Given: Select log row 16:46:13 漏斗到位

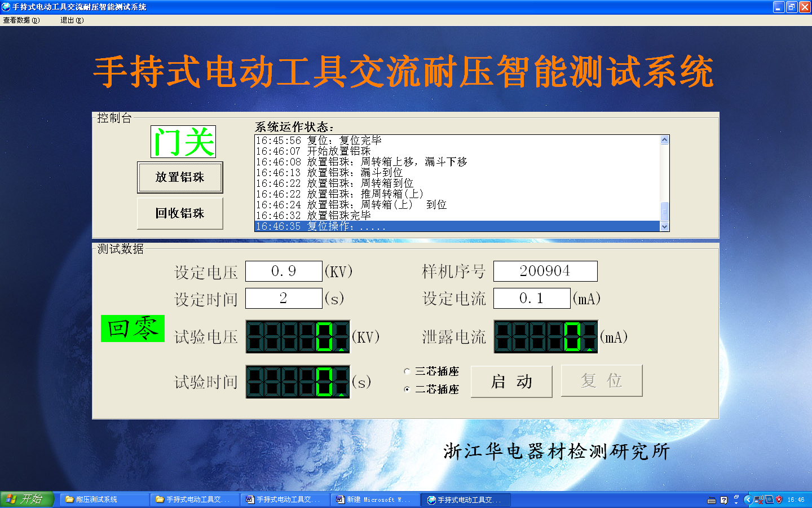Looking at the screenshot, I should pos(457,173).
